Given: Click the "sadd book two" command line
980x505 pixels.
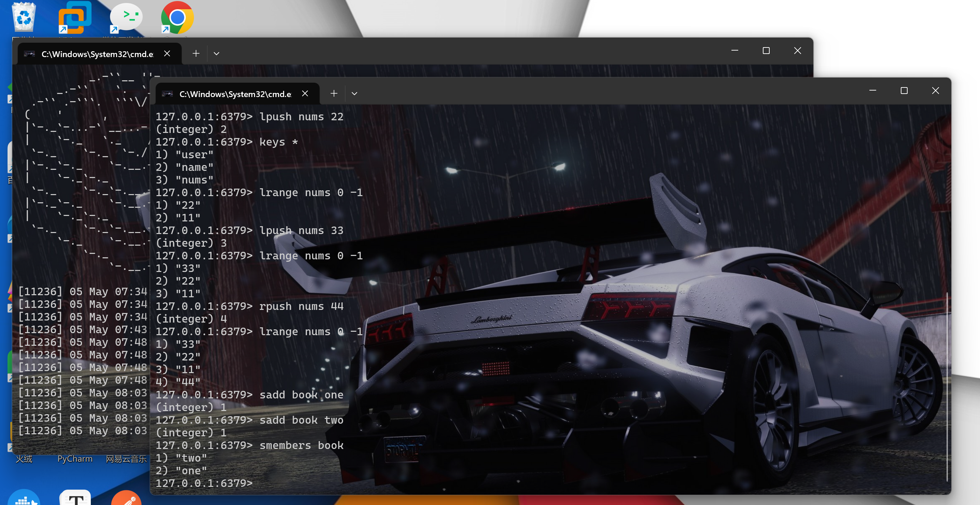Looking at the screenshot, I should (x=249, y=420).
